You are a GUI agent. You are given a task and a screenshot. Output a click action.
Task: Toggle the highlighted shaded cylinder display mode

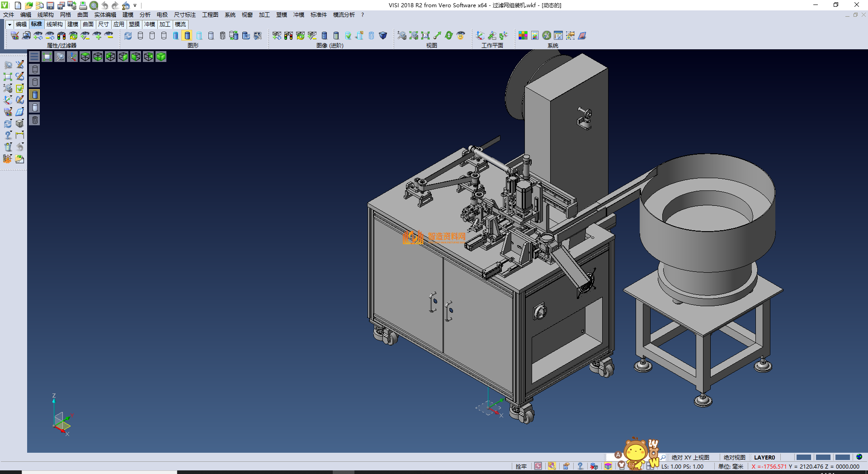[187, 35]
